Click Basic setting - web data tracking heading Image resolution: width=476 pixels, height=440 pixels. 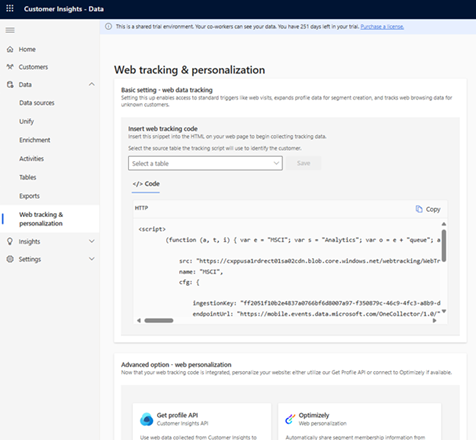[167, 90]
